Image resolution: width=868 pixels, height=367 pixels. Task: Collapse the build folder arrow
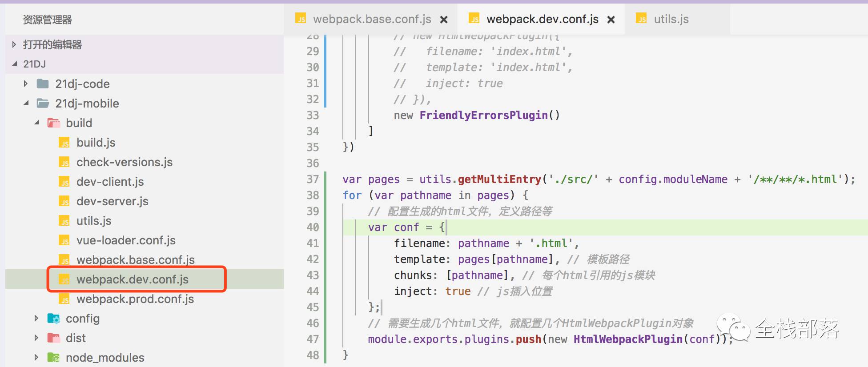tap(37, 123)
